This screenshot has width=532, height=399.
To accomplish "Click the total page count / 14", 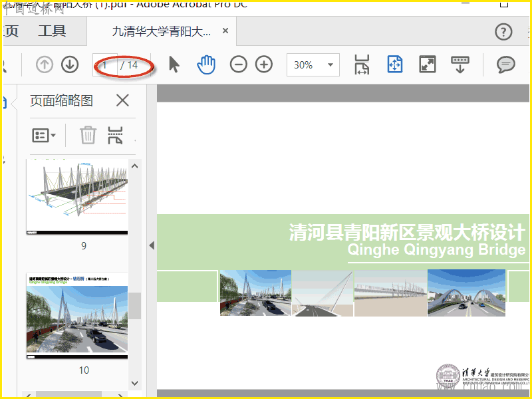I will coord(129,65).
